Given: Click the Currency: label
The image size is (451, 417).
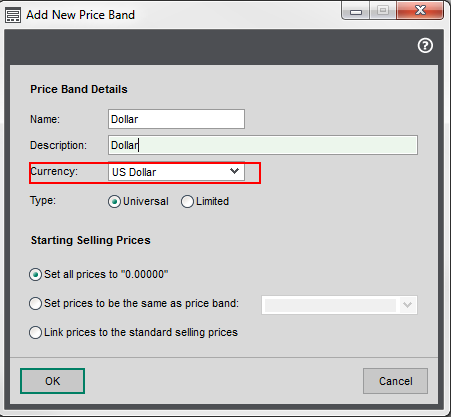Looking at the screenshot, I should click(54, 171).
